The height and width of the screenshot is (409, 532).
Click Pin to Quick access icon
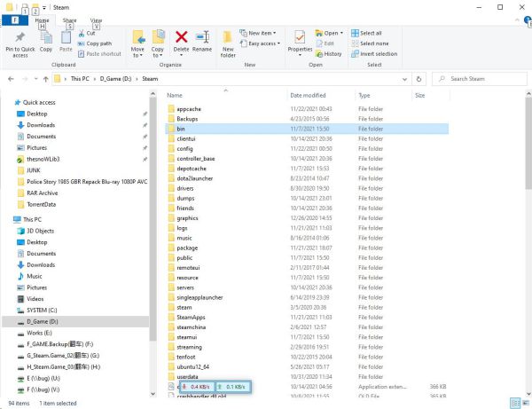tap(20, 40)
